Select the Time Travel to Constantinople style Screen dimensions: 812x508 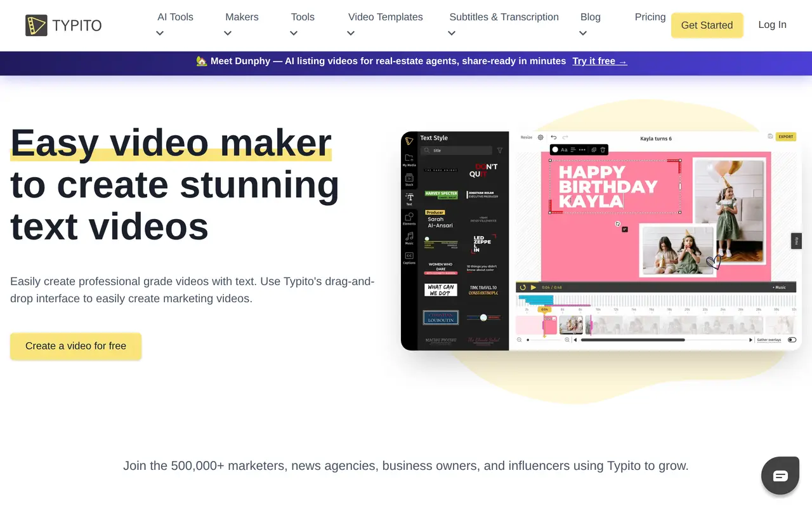(483, 290)
